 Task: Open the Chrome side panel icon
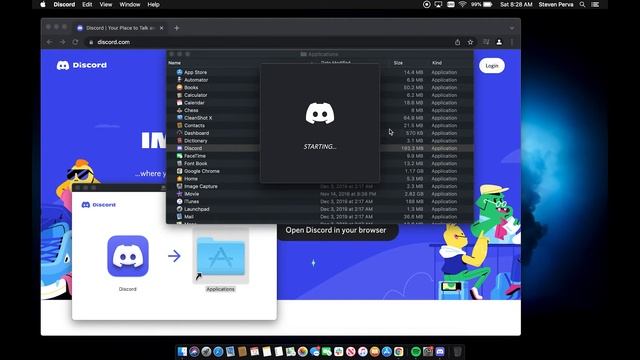pyautogui.click(x=486, y=42)
